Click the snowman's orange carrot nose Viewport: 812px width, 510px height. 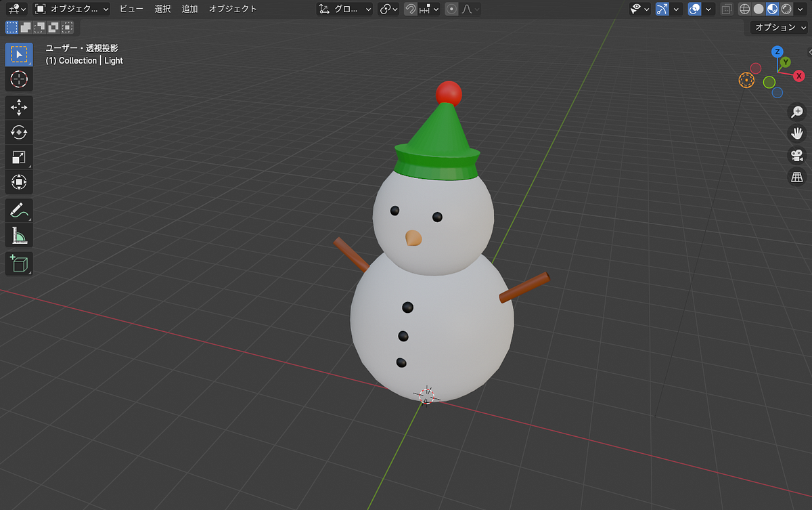pyautogui.click(x=413, y=238)
